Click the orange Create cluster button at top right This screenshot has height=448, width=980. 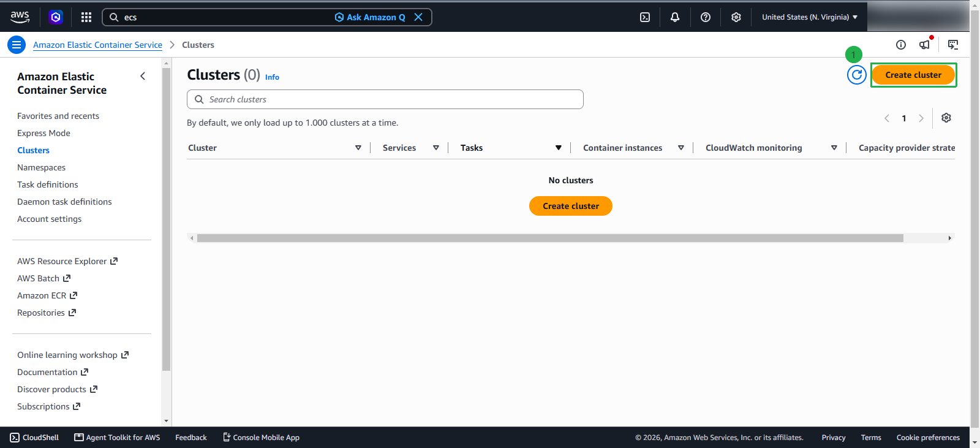[x=913, y=75]
